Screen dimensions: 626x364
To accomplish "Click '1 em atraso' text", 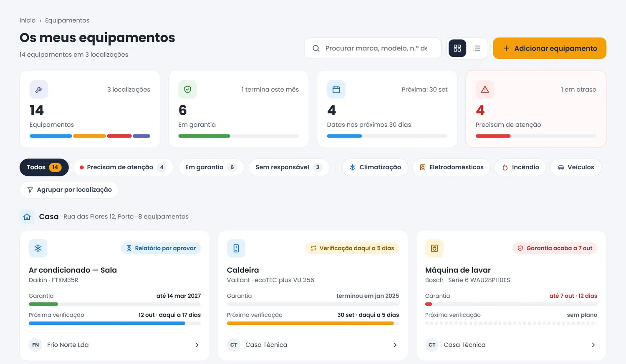I will pos(578,90).
